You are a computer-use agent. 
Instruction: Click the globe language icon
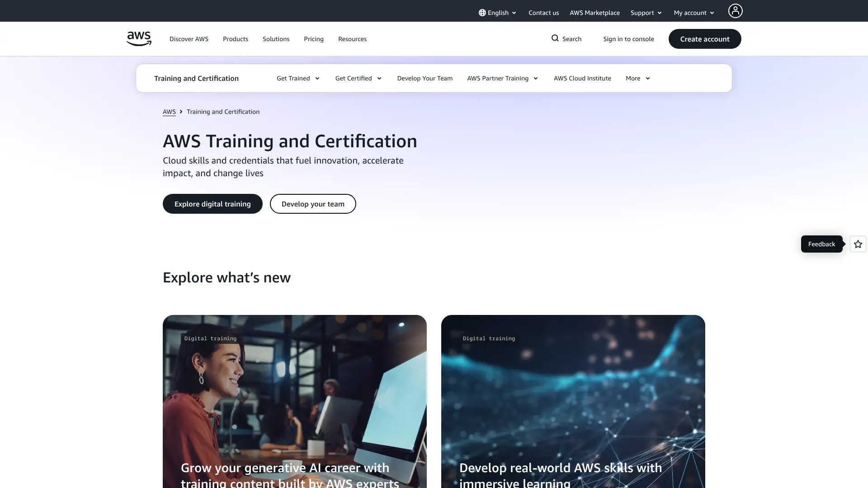tap(482, 13)
